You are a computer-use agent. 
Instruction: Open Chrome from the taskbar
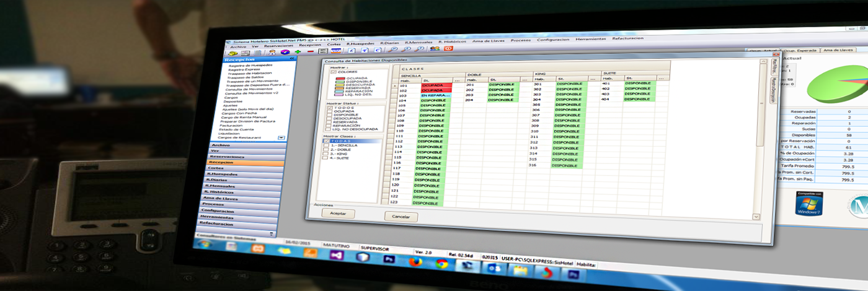(441, 264)
